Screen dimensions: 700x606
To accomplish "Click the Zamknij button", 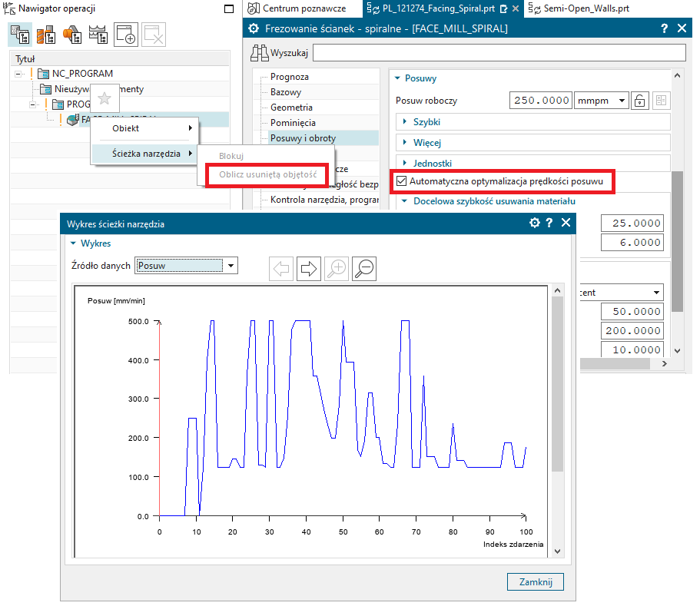I will pyautogui.click(x=536, y=582).
